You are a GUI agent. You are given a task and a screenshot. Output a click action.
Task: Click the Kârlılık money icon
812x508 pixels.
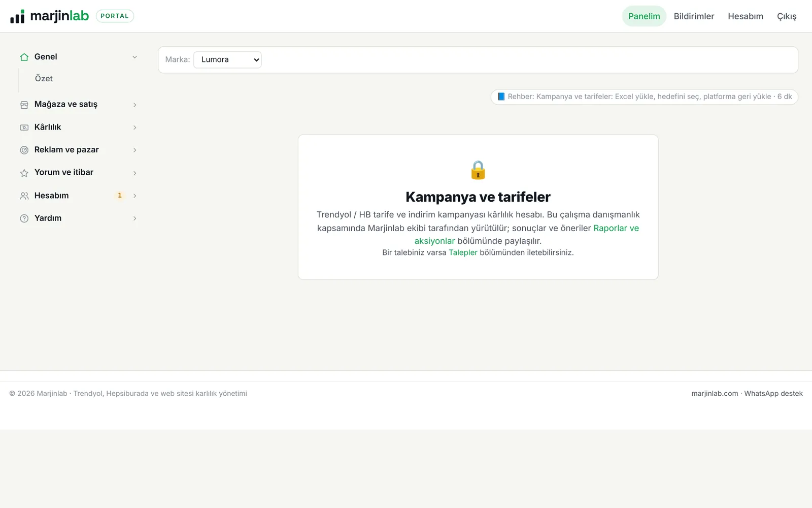tap(24, 128)
